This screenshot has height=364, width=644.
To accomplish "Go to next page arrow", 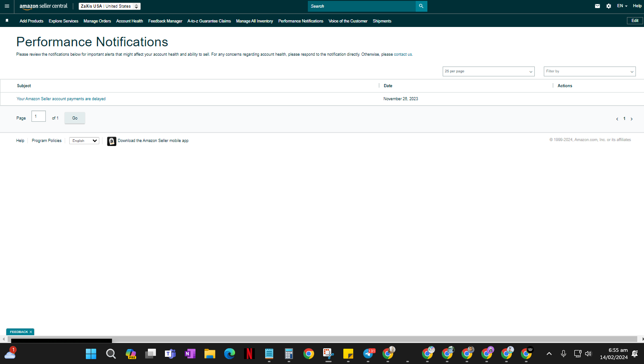I will coord(631,119).
